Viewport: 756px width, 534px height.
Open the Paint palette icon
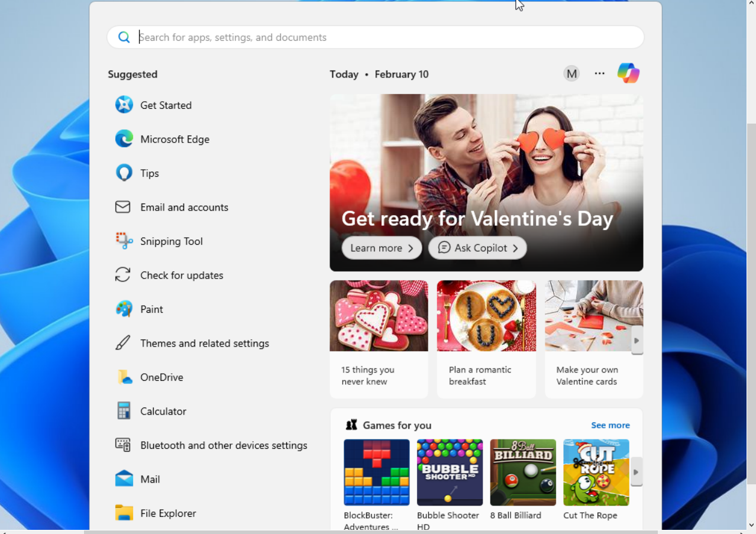click(x=124, y=309)
